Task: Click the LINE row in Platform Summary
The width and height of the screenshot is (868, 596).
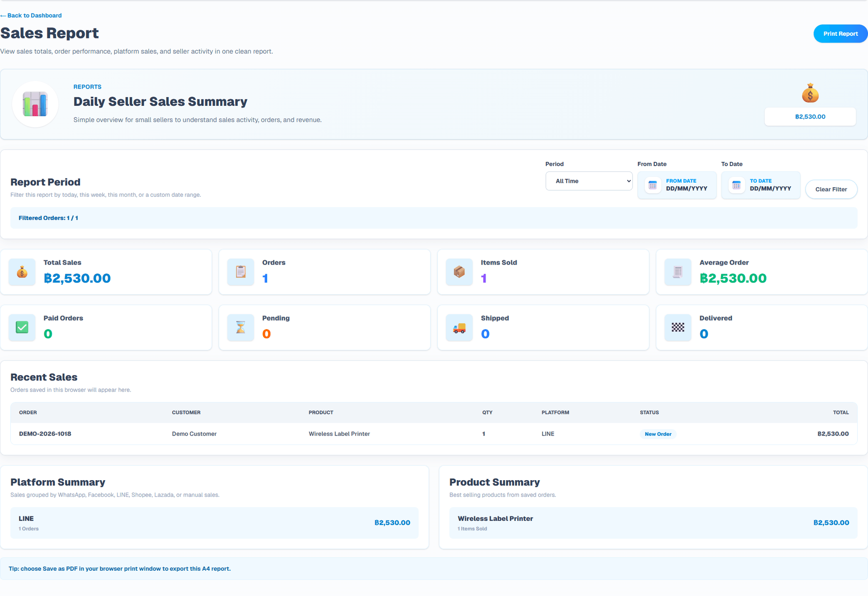Action: (x=214, y=523)
